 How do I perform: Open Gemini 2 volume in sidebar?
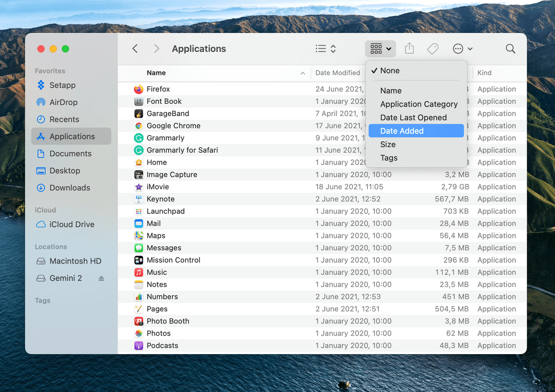pos(66,278)
